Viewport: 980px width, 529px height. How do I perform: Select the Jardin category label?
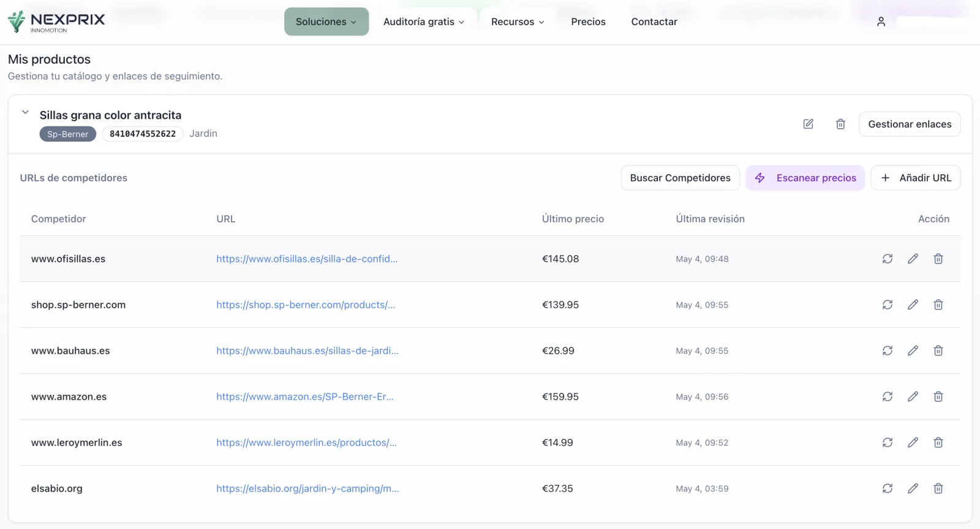[x=203, y=134]
